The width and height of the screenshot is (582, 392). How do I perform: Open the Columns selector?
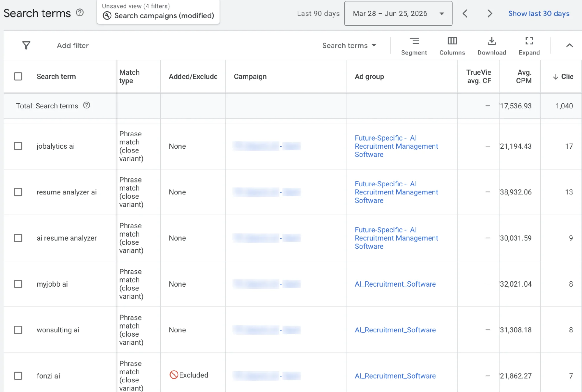pos(452,46)
